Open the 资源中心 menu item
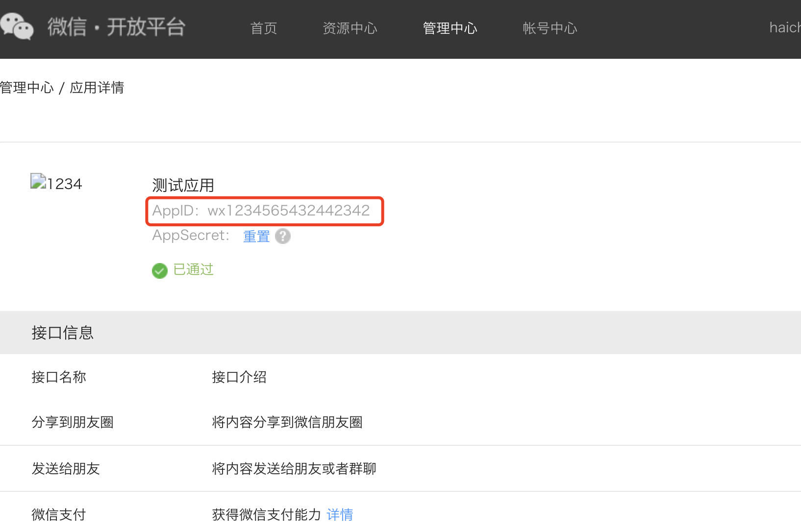 350,28
